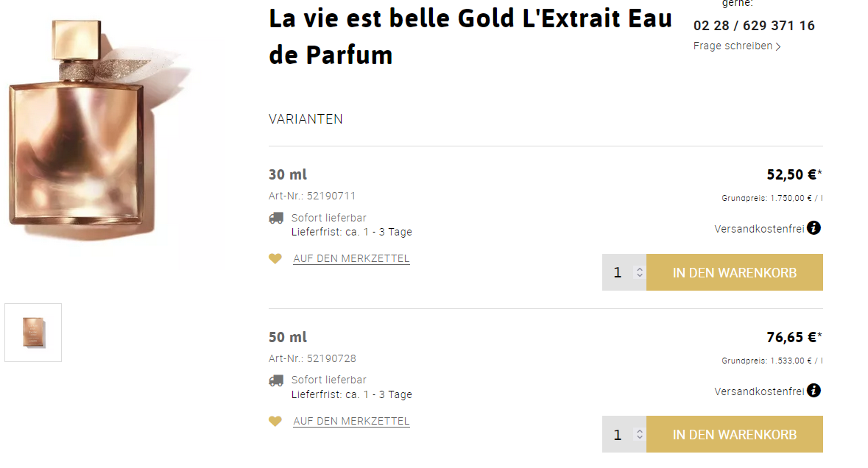
Task: Click the heart icon for 30 ml variant
Action: pos(275,258)
